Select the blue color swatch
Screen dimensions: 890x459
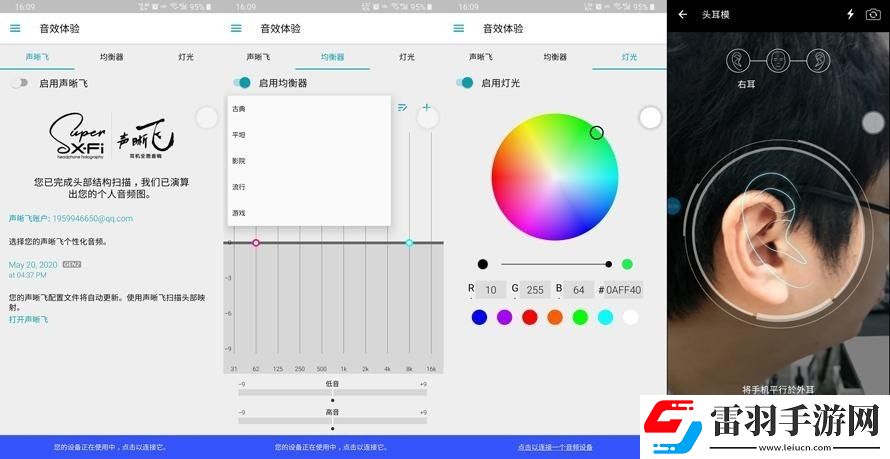(x=480, y=317)
